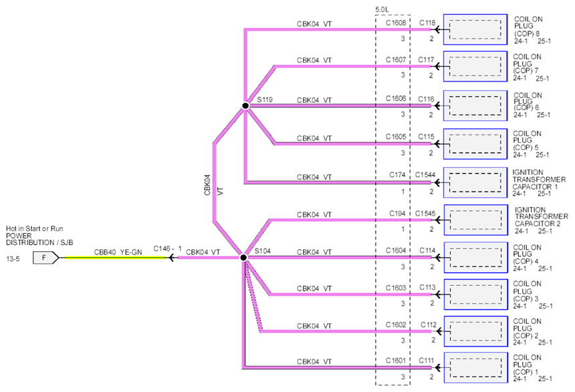Select the Coil On Plug 2 component box
The image size is (575, 392).
[475, 331]
